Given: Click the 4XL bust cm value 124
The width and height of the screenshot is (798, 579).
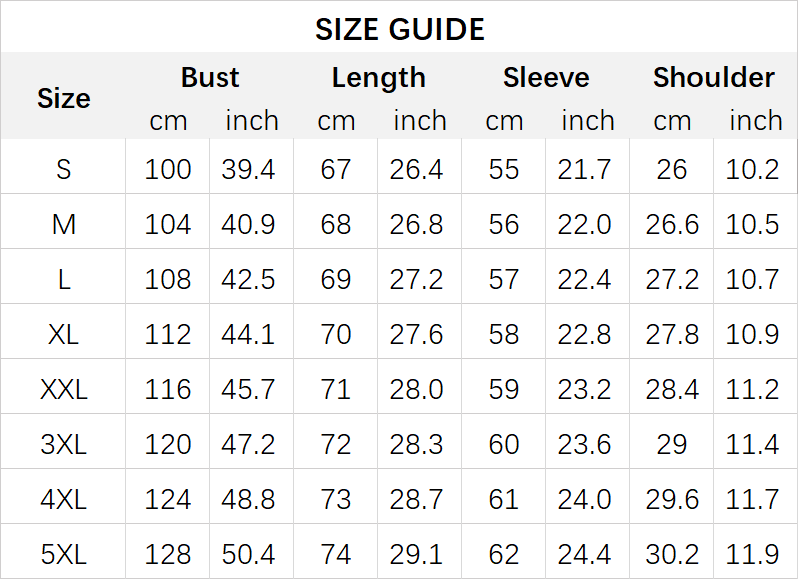Looking at the screenshot, I should point(168,498).
